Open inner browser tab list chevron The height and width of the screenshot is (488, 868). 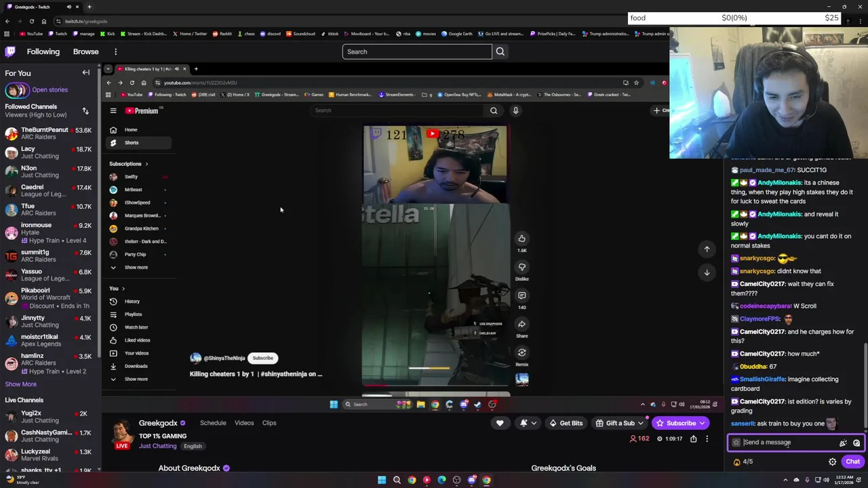pos(108,68)
